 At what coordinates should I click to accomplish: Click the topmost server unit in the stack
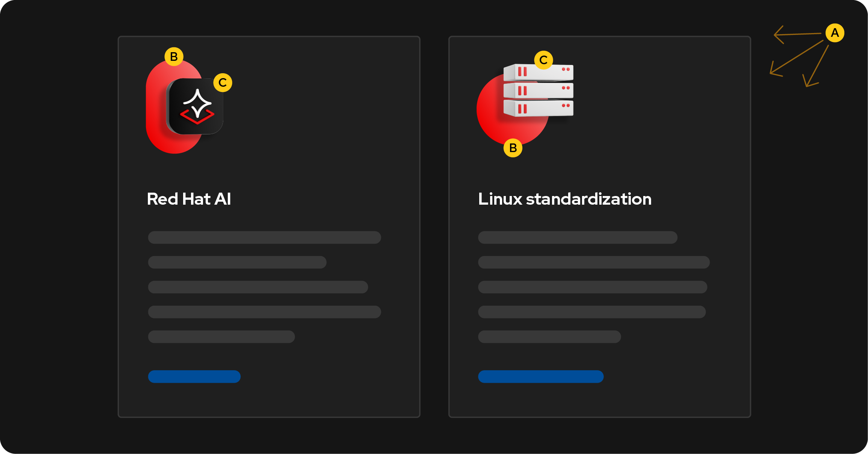538,72
